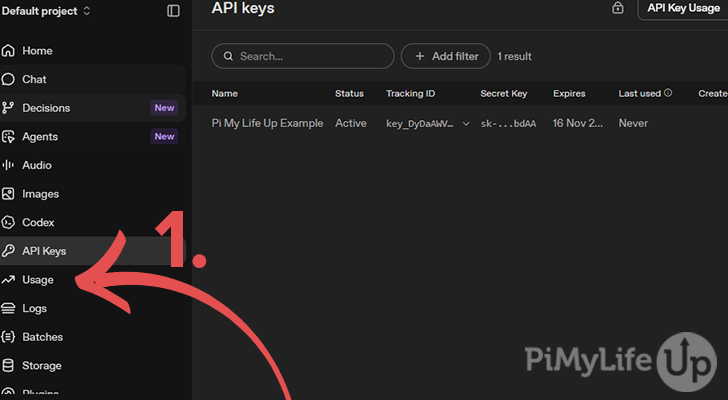Viewport: 728px width, 400px height.
Task: Click the sk-...bdAA secret key value
Action: [508, 123]
